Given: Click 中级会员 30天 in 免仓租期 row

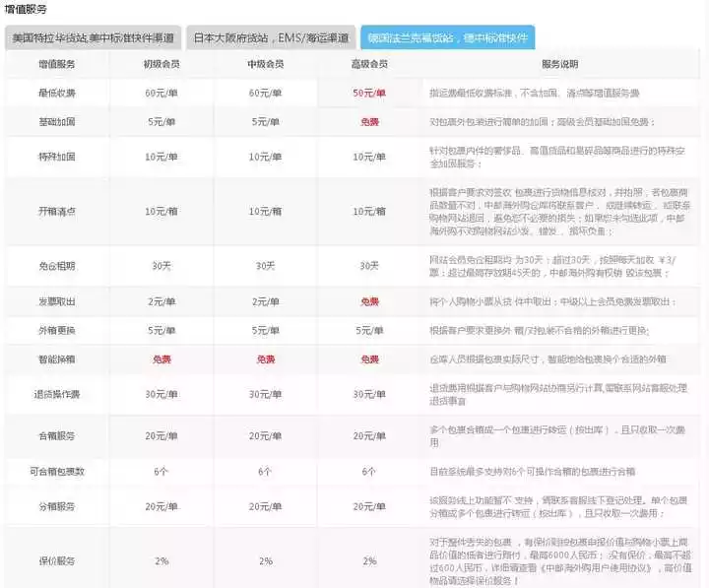Looking at the screenshot, I should 266,266.
